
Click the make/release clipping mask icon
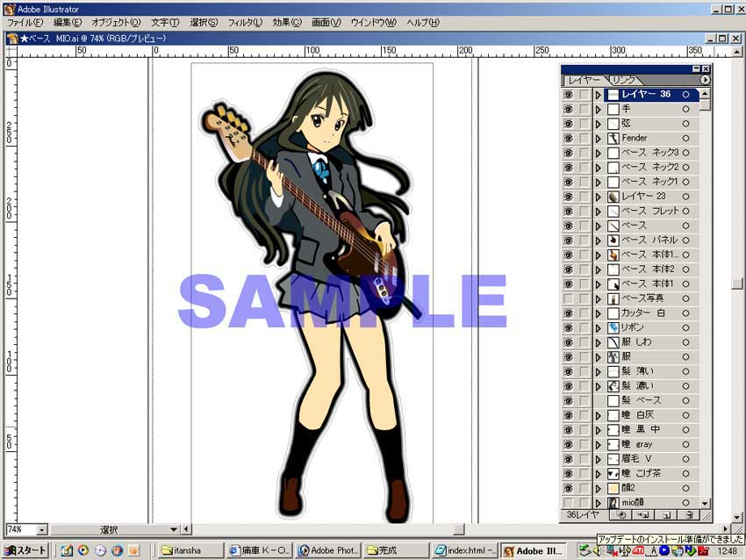tap(620, 515)
